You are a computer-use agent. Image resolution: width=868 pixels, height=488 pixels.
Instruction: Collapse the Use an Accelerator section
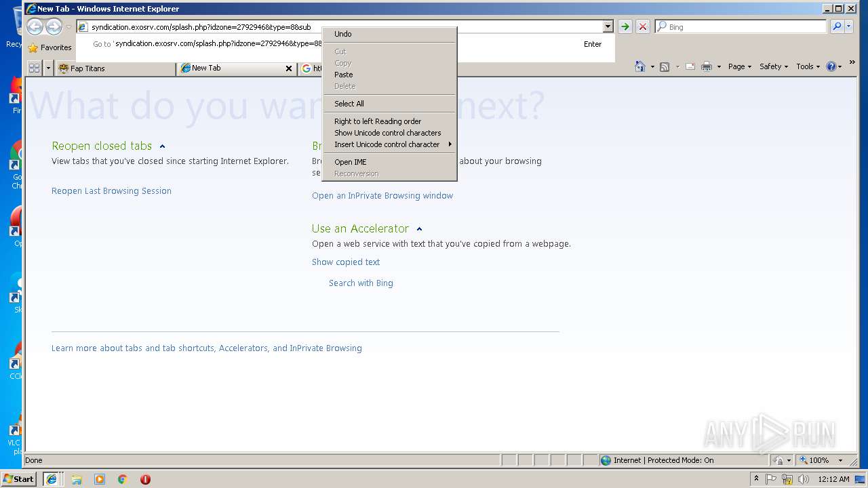[x=419, y=229]
